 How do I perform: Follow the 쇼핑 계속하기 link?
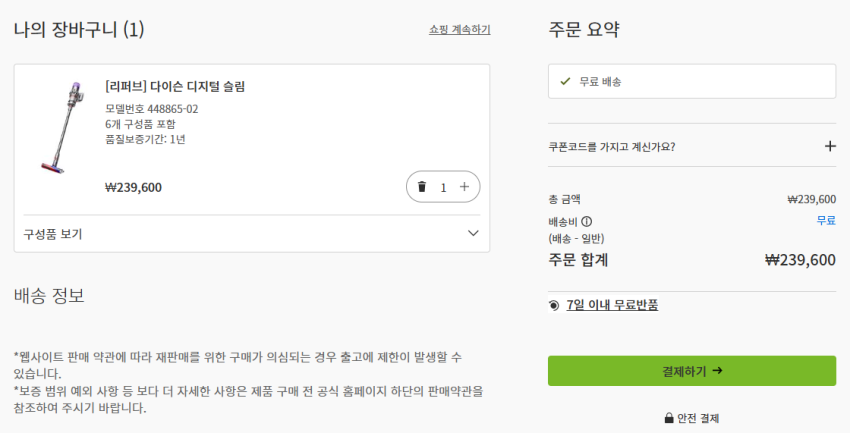point(459,30)
